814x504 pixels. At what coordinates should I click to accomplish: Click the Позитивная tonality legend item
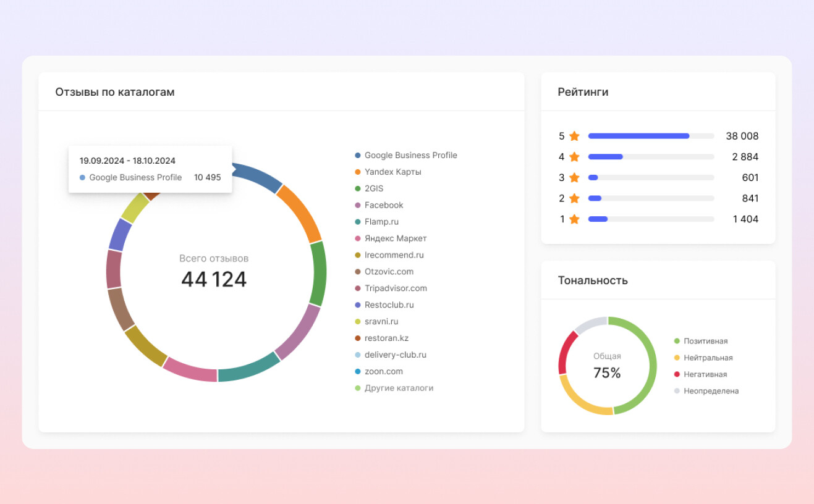click(x=705, y=342)
